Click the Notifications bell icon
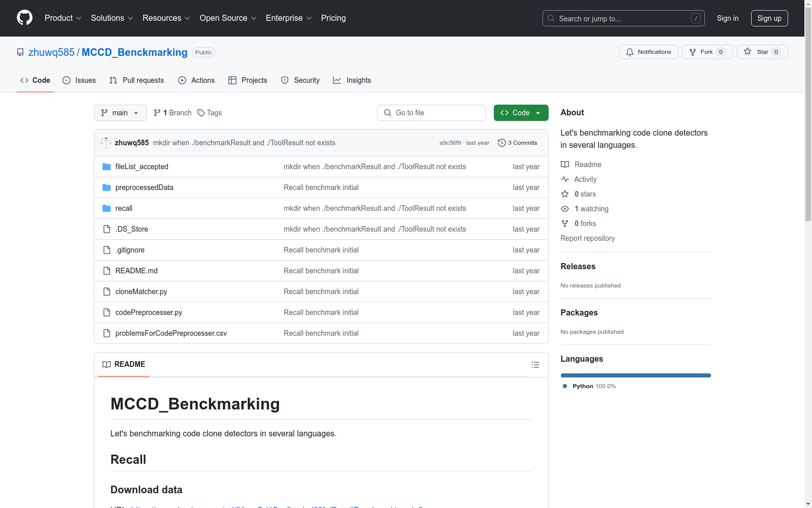The width and height of the screenshot is (812, 508). tap(630, 52)
